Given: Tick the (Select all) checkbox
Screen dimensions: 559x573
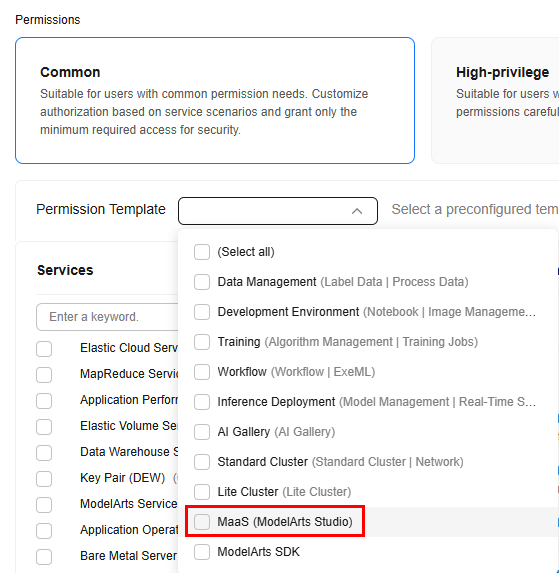Looking at the screenshot, I should [202, 252].
